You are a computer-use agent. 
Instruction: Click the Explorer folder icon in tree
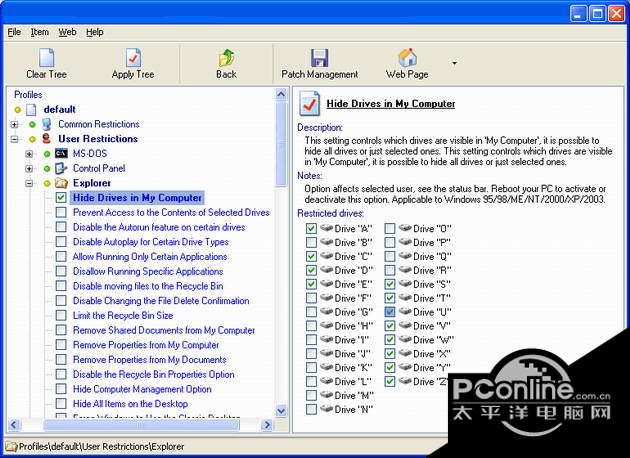[61, 183]
